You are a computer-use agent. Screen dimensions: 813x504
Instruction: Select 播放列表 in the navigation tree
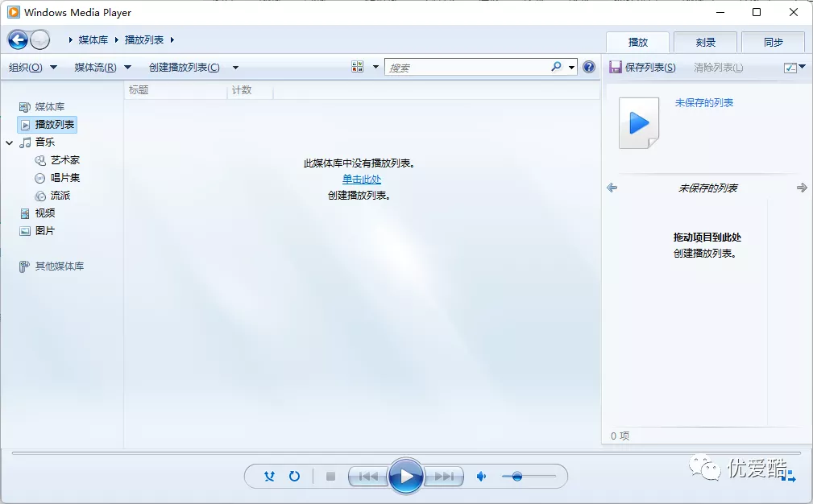pos(48,124)
